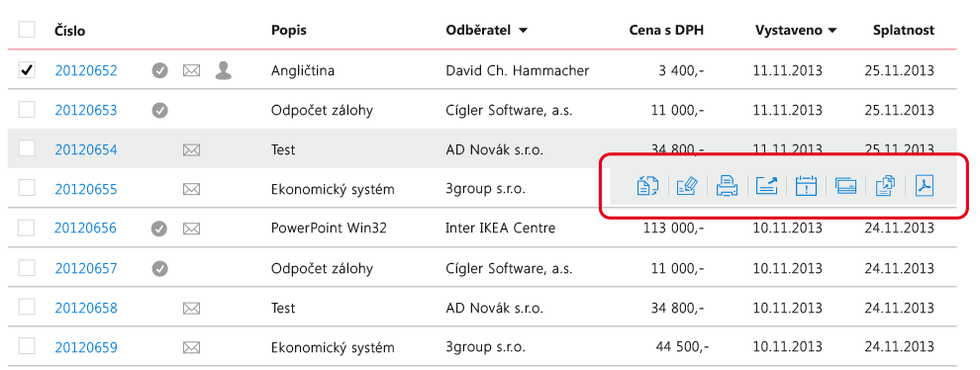
Task: Click the Cena s DPH column header
Action: [x=666, y=30]
